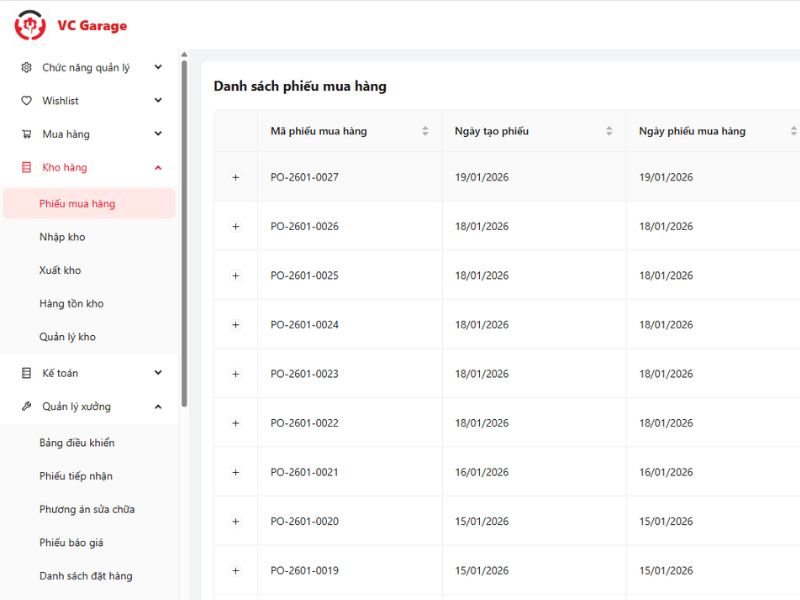Expand the Mua hàng section chevron
Image resolution: width=800 pixels, height=600 pixels.
click(157, 133)
